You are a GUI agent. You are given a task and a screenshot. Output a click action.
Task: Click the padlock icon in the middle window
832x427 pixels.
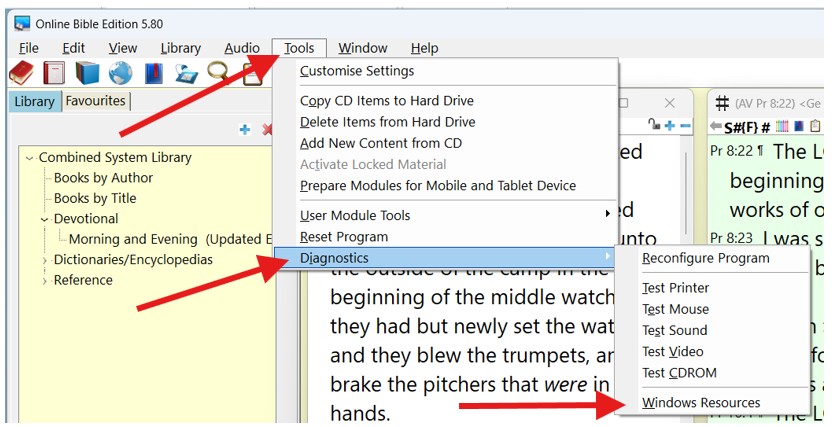click(x=654, y=125)
